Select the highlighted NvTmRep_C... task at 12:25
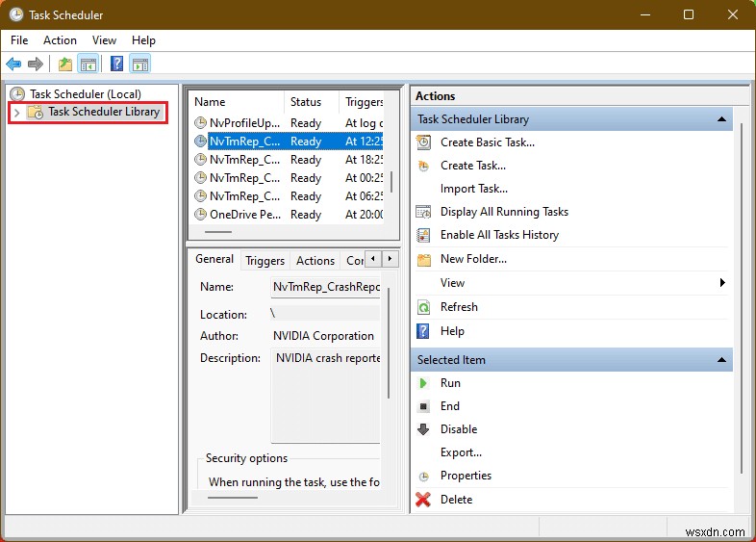This screenshot has width=756, height=542. [289, 141]
